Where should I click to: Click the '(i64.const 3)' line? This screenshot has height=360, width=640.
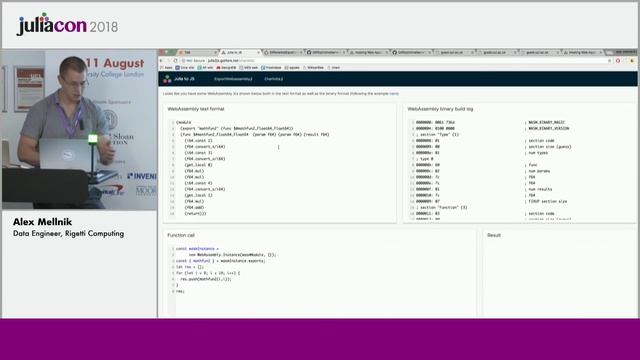click(x=198, y=153)
